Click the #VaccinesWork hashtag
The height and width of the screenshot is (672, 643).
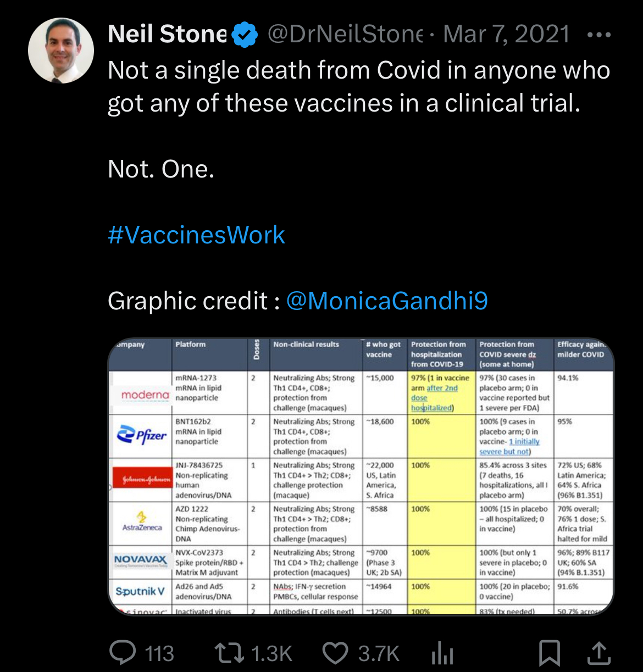[x=197, y=235]
